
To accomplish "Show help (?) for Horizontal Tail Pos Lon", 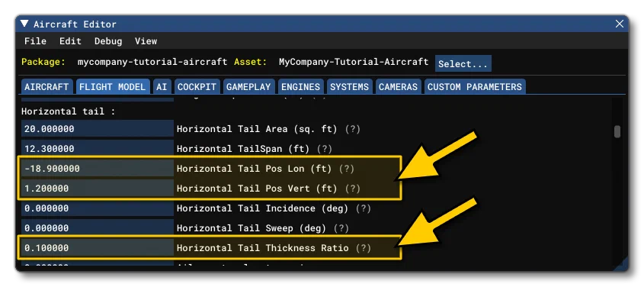I will click(x=347, y=169).
